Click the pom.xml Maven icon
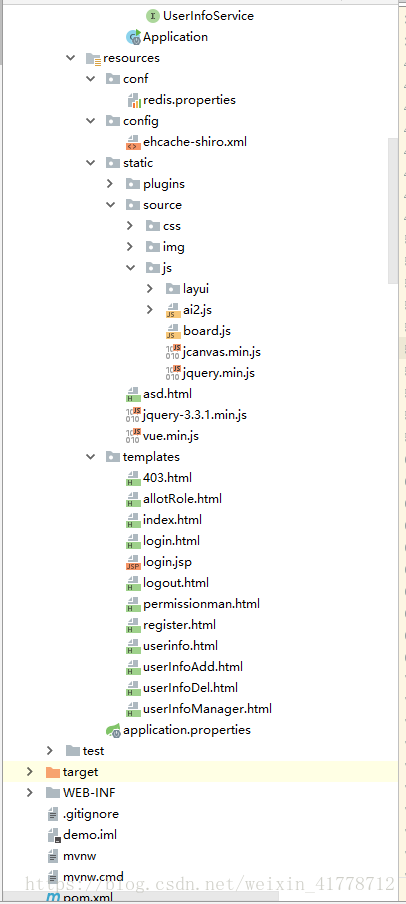The height and width of the screenshot is (904, 406). tap(52, 898)
